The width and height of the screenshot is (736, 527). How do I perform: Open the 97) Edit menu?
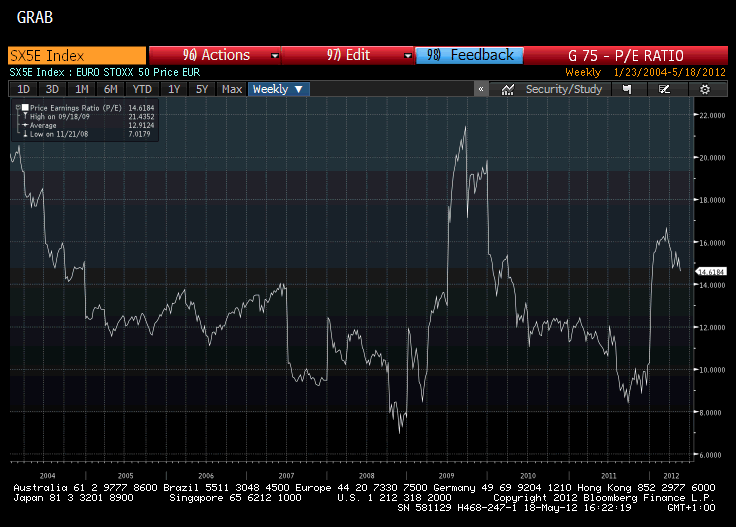tap(348, 55)
